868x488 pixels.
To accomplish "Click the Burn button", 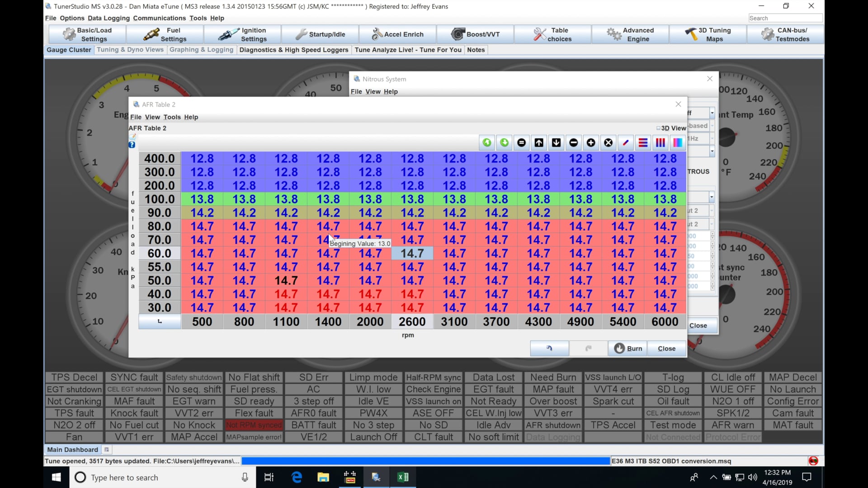I will coord(627,348).
